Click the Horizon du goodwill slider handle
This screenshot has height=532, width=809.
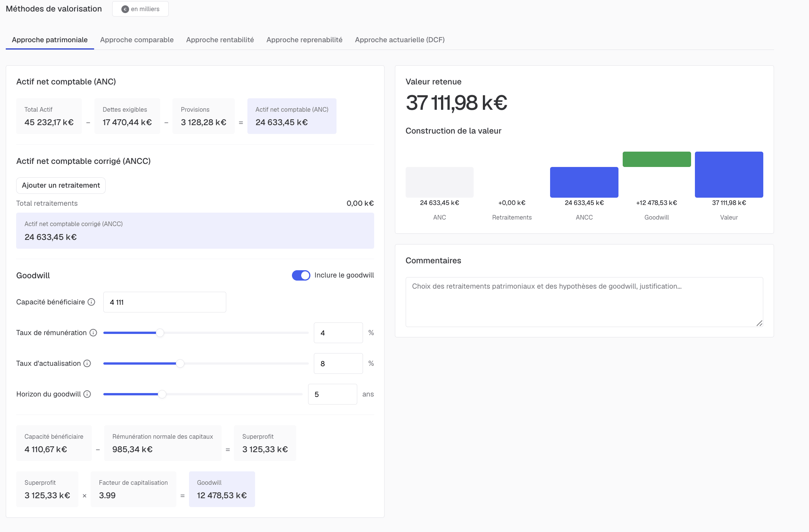tap(162, 394)
